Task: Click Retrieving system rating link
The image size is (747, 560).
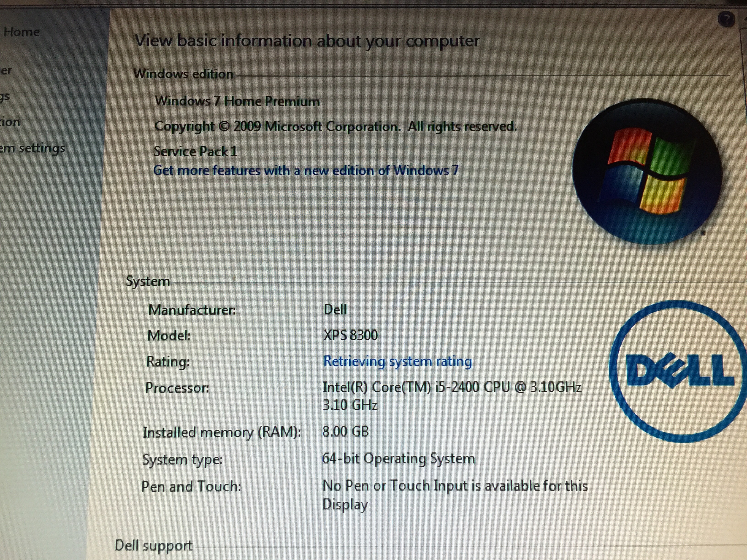Action: point(398,361)
